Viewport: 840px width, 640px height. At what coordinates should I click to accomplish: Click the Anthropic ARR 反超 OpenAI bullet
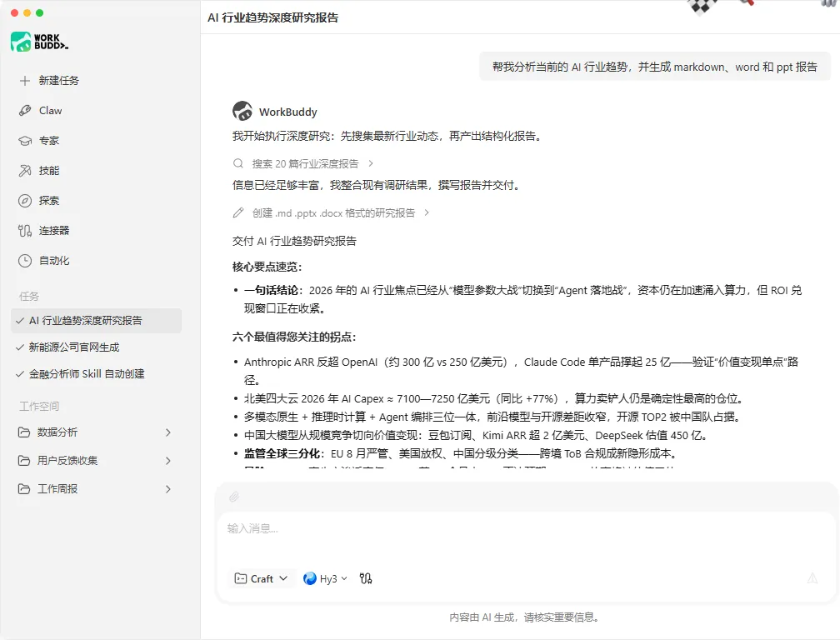(522, 371)
